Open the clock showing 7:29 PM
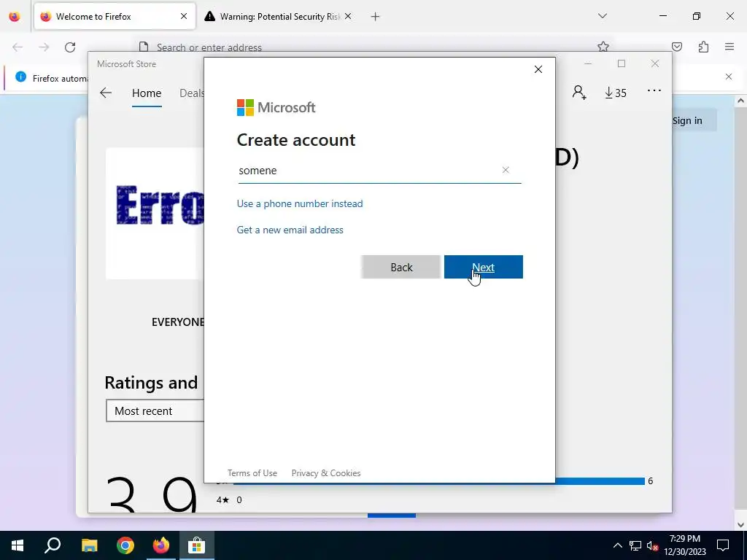Screen dimensions: 747x560 coord(685,545)
